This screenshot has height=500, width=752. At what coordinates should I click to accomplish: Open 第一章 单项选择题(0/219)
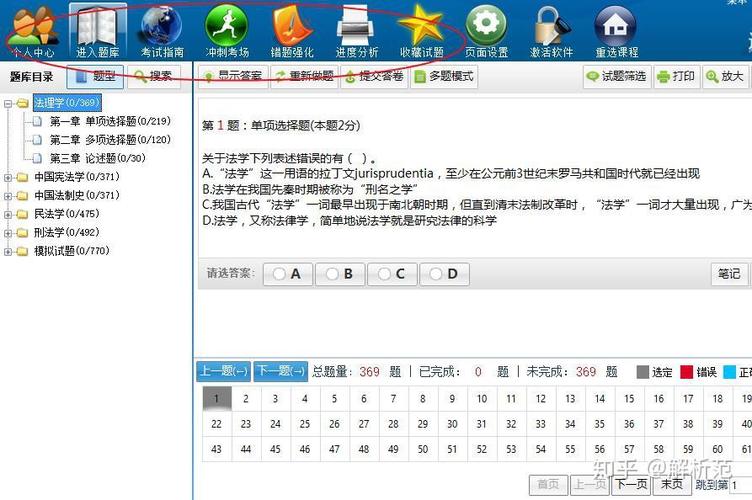pos(110,121)
